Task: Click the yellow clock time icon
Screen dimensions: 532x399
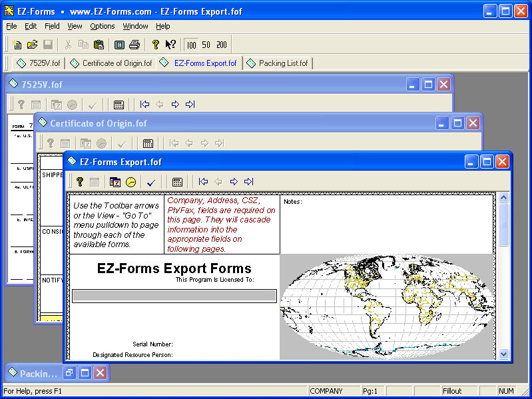Action: [131, 182]
